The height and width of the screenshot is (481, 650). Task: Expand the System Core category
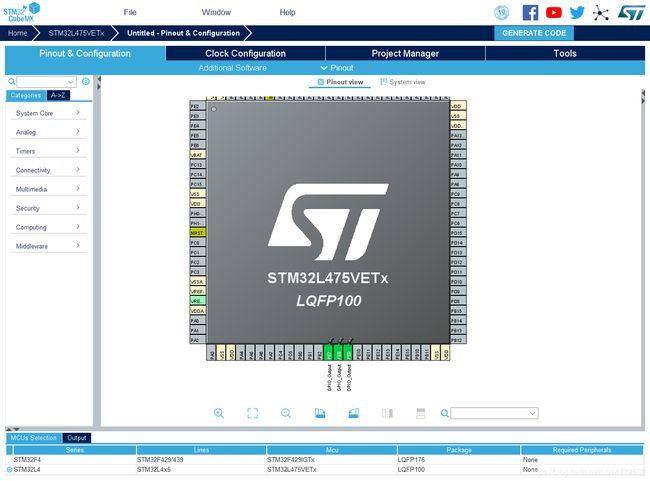[x=48, y=113]
